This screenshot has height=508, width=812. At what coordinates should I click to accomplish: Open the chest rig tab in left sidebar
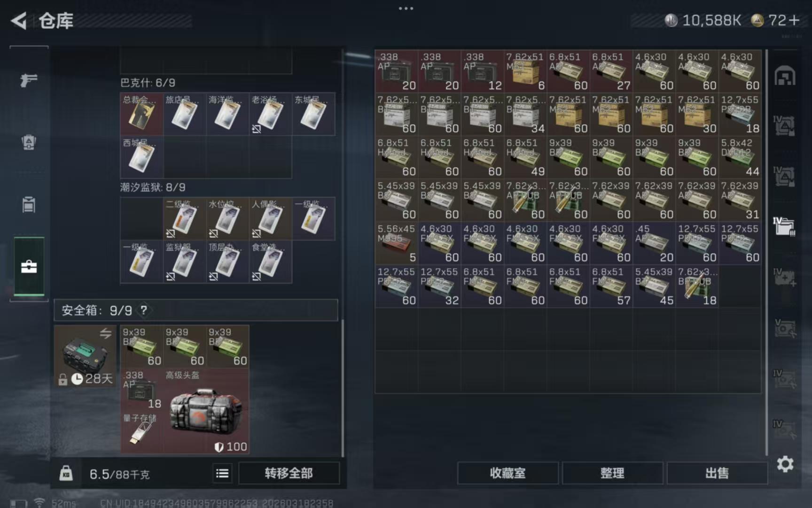[29, 205]
